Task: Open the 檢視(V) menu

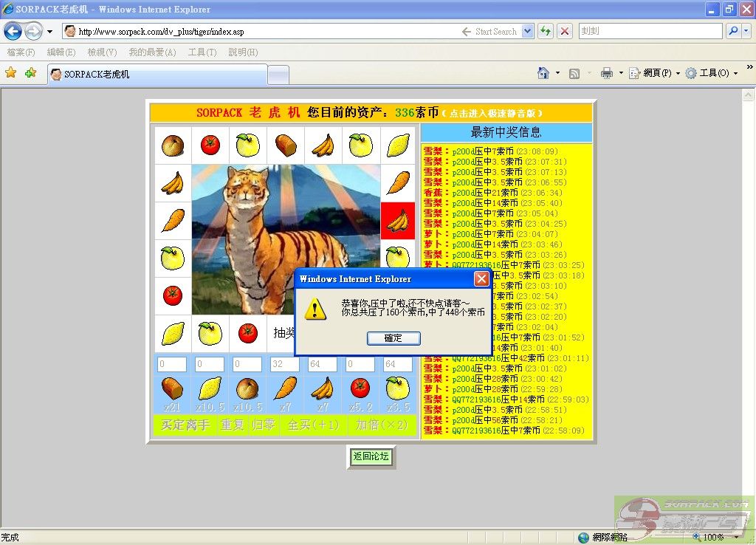Action: pos(102,52)
